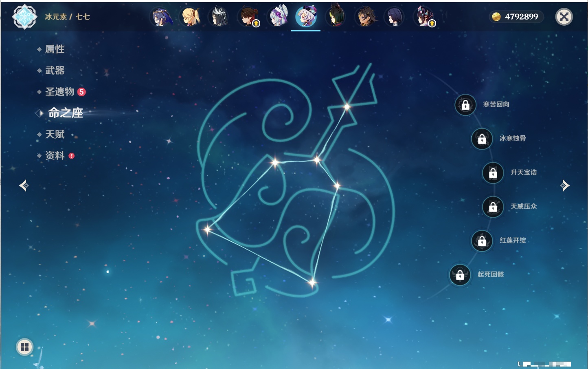Select the brown-haired avatar with red hair bun
588x369 pixels.
[x=248, y=17]
